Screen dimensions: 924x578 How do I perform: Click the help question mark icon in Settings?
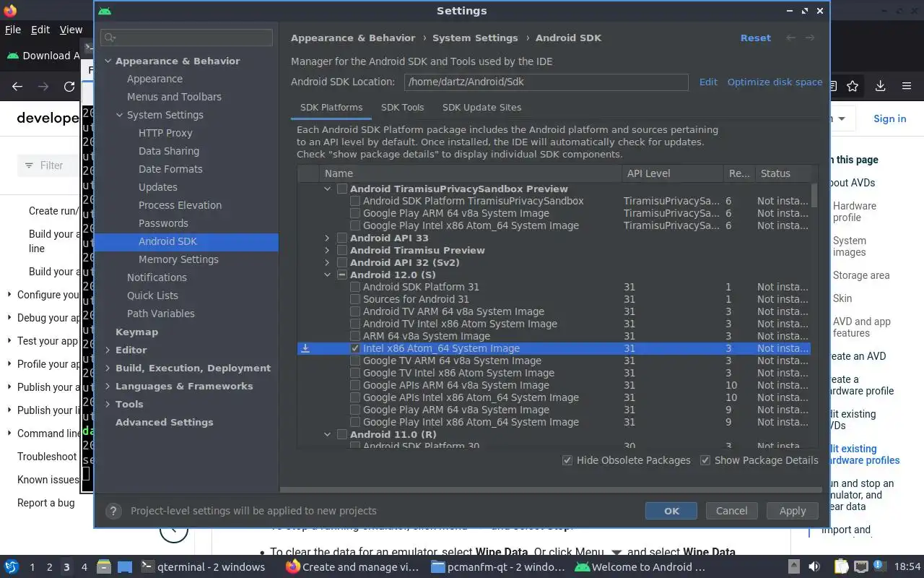(x=113, y=511)
